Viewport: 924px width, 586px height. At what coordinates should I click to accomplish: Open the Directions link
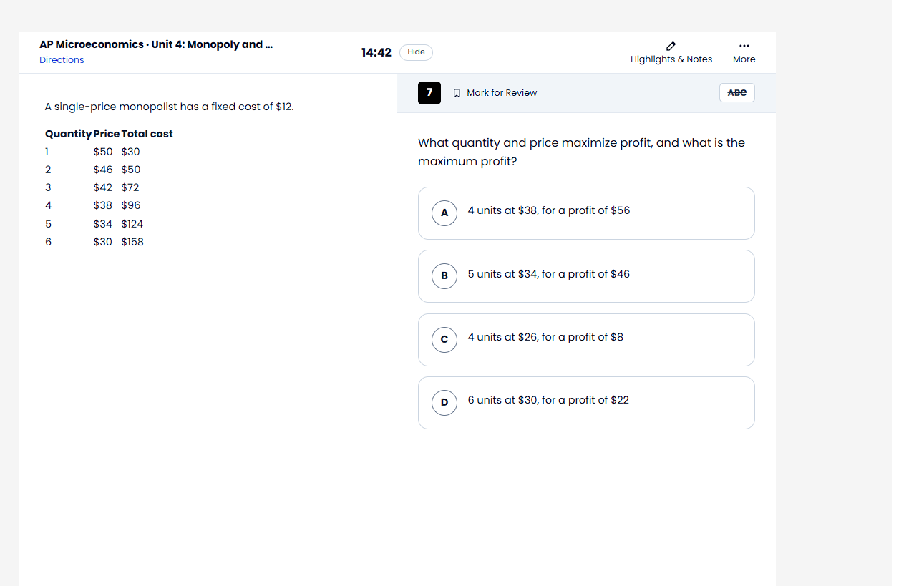[62, 60]
